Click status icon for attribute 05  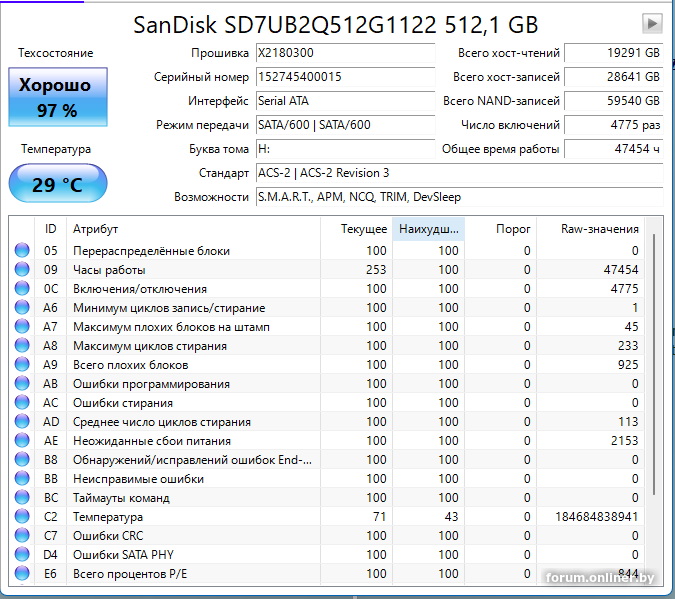pos(22,250)
